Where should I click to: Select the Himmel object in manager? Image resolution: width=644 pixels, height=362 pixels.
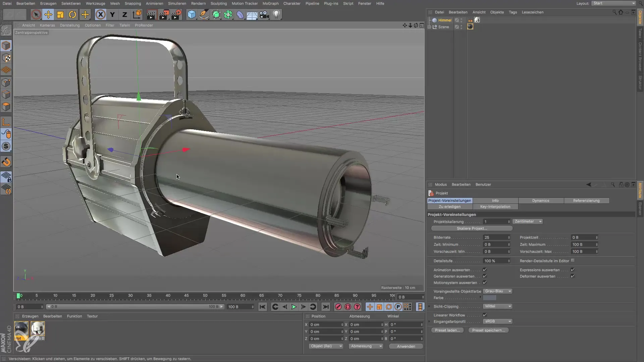coord(445,20)
